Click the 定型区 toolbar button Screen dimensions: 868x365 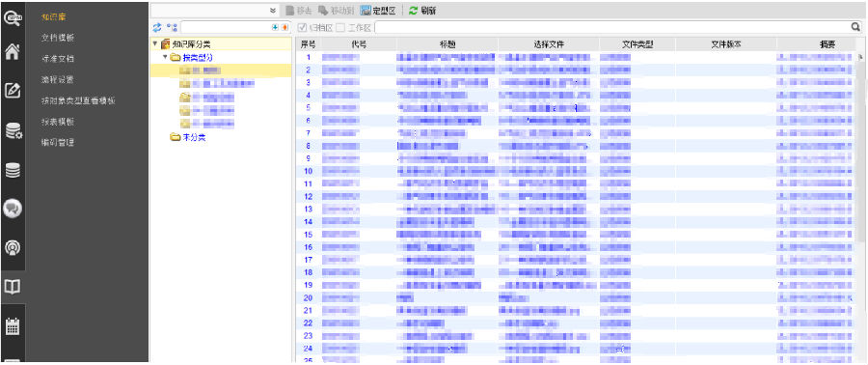(x=377, y=11)
